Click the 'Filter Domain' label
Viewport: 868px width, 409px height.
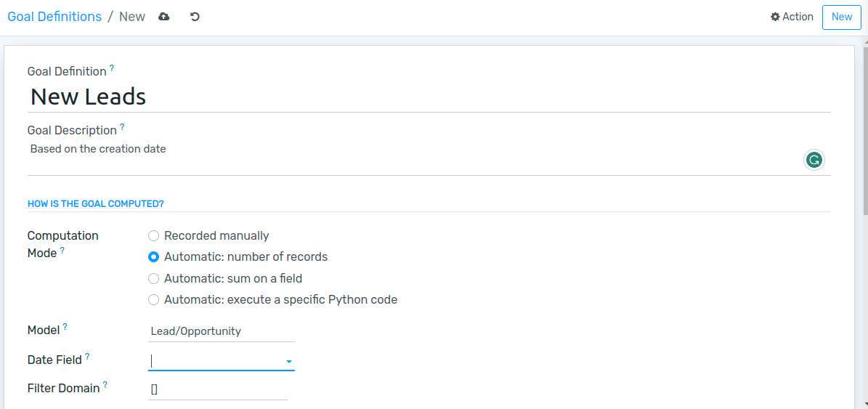click(x=64, y=388)
